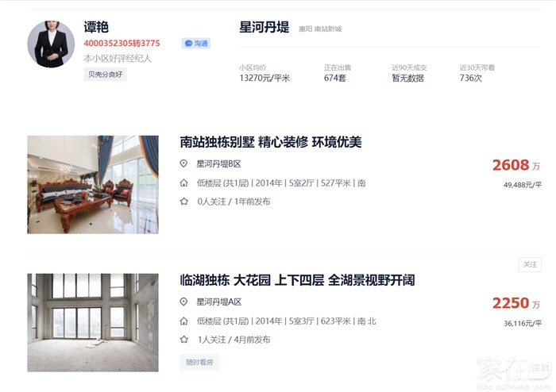Click location pin icon beside 星河丹堤A区
The width and height of the screenshot is (556, 392).
[183, 302]
